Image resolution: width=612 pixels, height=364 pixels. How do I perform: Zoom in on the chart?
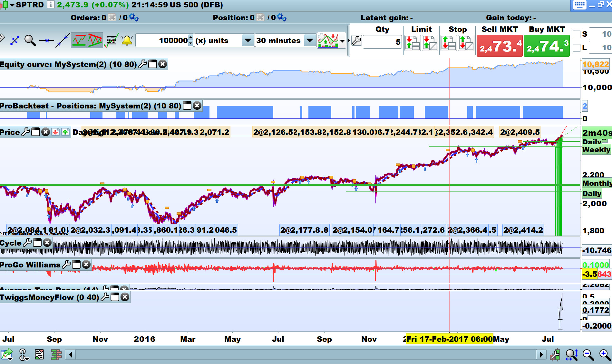pos(605,355)
